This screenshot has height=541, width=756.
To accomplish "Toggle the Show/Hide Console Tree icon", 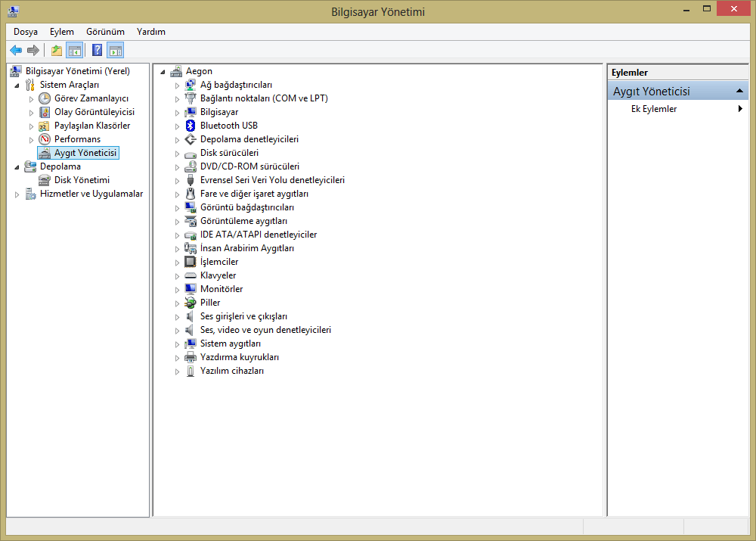I will (75, 50).
